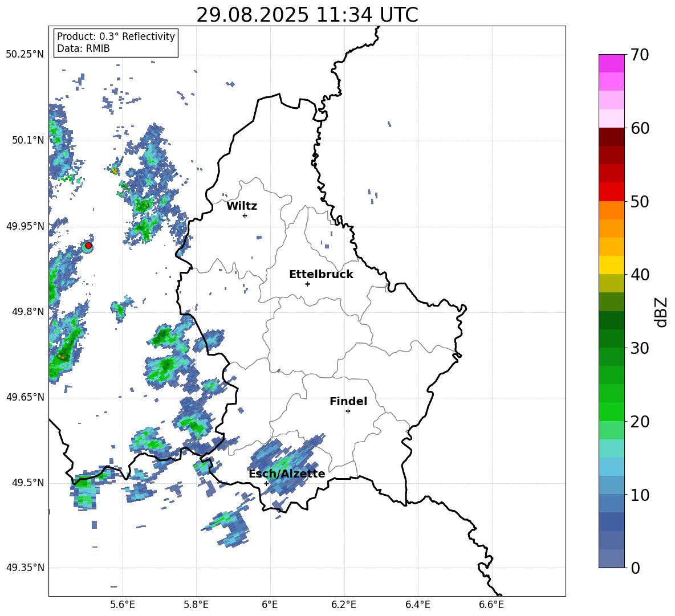Click the Product: 0.3° Reflectivity text
The width and height of the screenshot is (675, 616).
click(x=116, y=36)
